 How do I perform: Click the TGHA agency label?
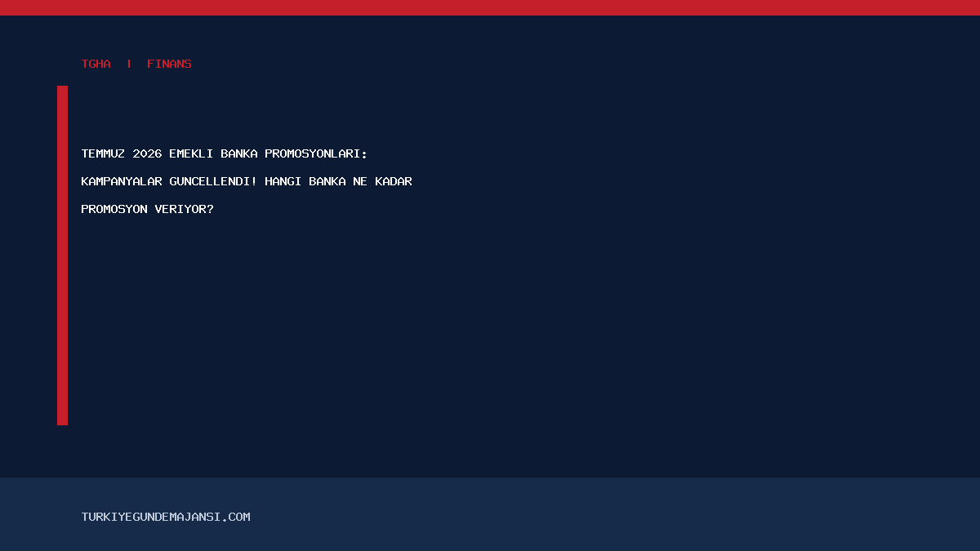pyautogui.click(x=96, y=64)
